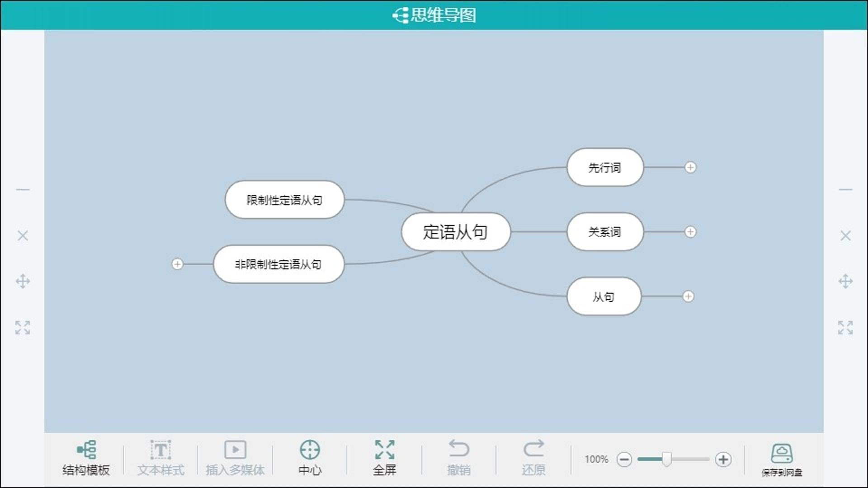Screen dimensions: 868x488
Task: Click the left side panel move arrows icon
Action: pos(23,282)
